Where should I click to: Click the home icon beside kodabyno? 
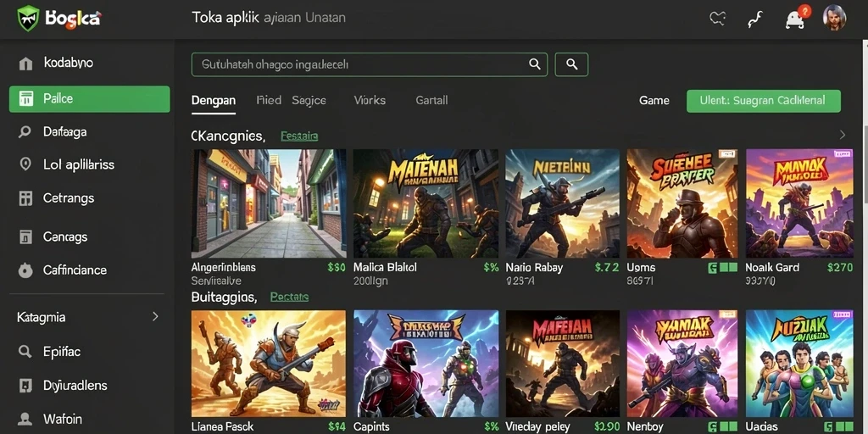click(25, 63)
